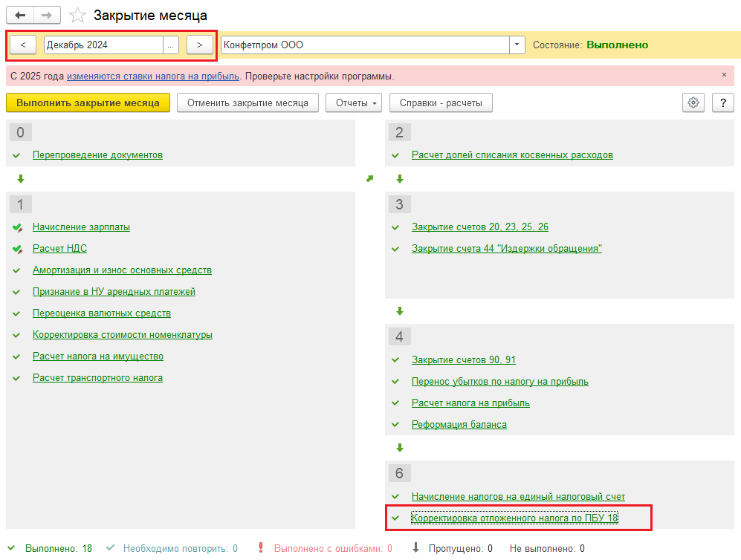Switch to the previous month
Screen dimensions: 741x560
[x=23, y=45]
